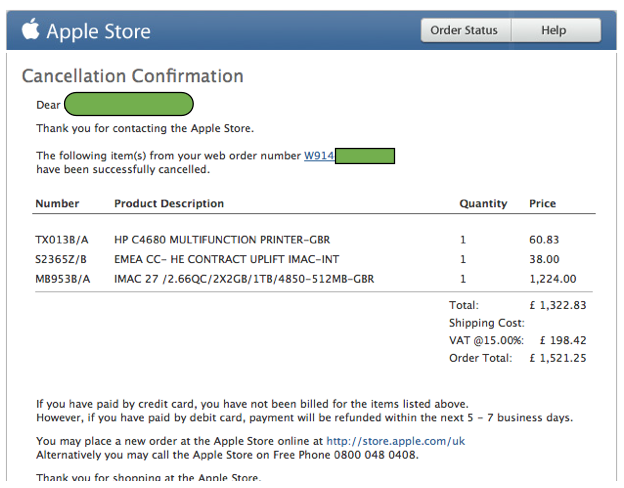Image resolution: width=624 pixels, height=488 pixels.
Task: Click the Number column header
Action: click(x=57, y=203)
